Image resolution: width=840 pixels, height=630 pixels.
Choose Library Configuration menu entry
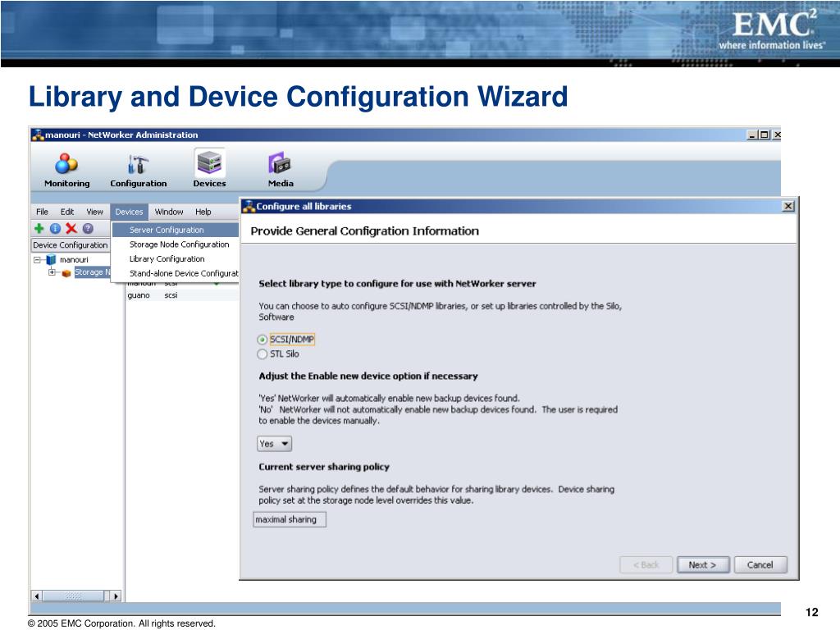[176, 258]
